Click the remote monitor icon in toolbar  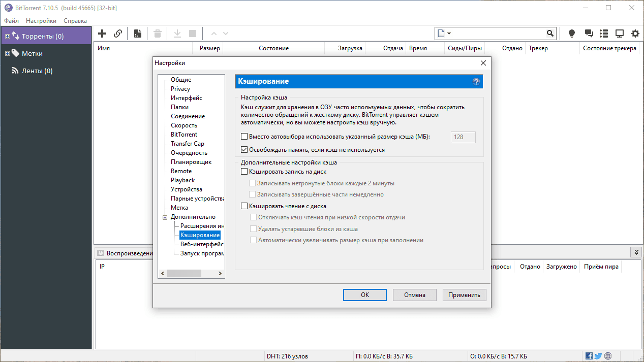coord(619,34)
